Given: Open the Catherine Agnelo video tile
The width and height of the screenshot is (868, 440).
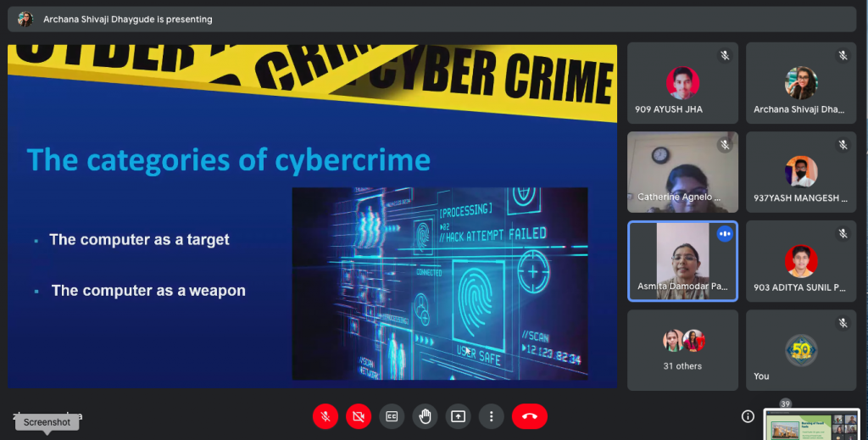Looking at the screenshot, I should 682,172.
